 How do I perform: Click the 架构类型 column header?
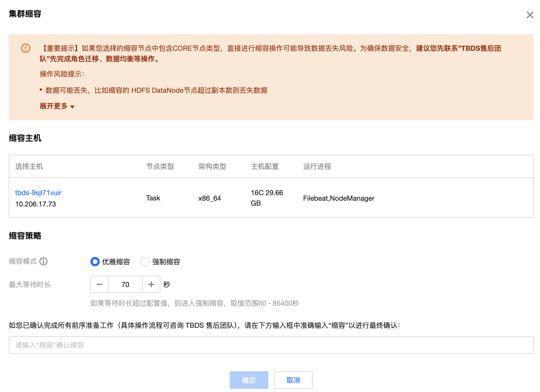[212, 167]
